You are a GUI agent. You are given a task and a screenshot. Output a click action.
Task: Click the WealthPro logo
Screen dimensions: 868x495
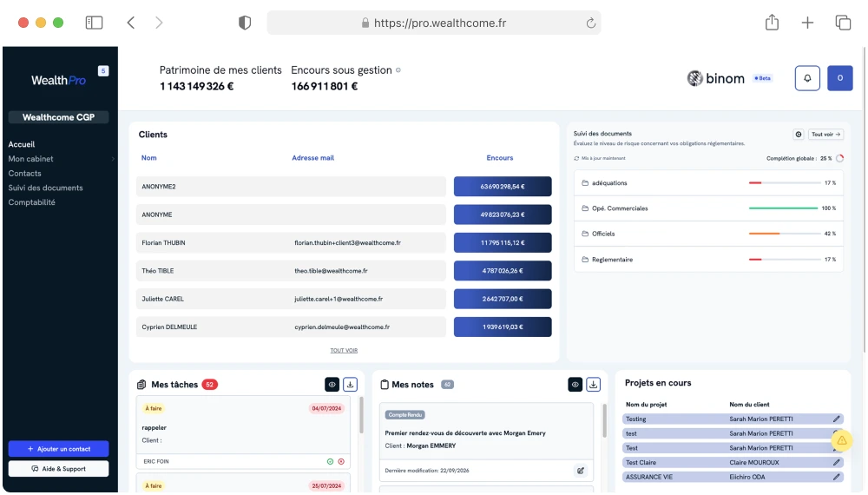click(59, 80)
